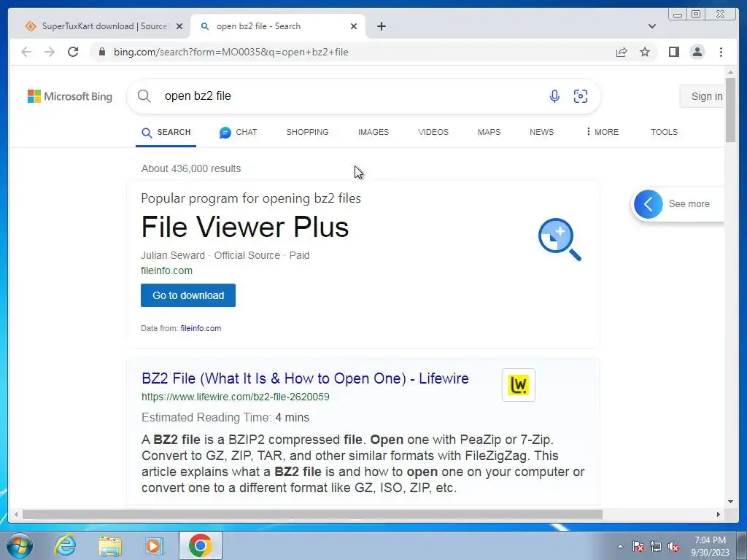Bookmark this tab with the star
Screen dimensions: 747x560
[645, 52]
